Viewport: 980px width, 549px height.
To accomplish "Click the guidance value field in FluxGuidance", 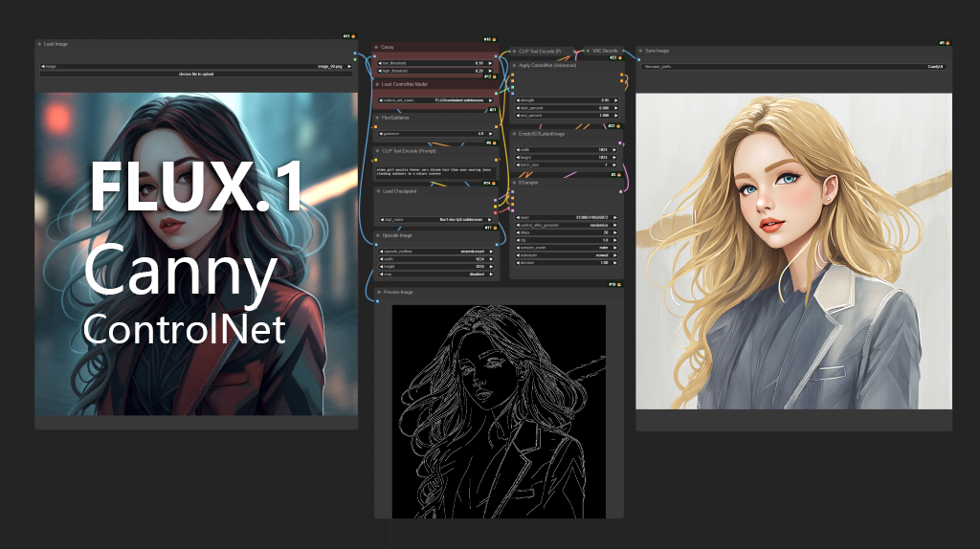I will 435,134.
